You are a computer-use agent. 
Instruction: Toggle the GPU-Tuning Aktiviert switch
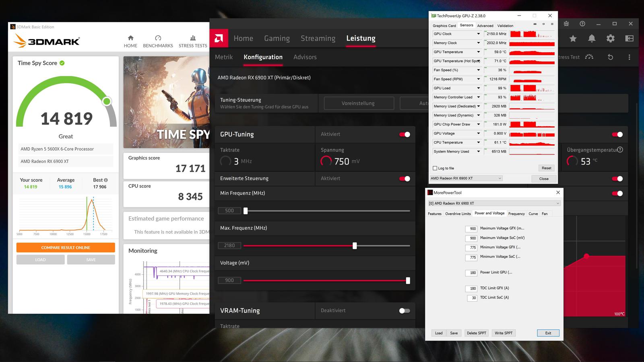405,134
